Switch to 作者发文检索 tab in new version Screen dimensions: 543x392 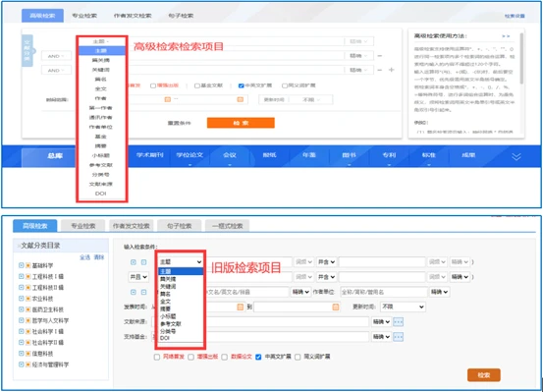[133, 16]
